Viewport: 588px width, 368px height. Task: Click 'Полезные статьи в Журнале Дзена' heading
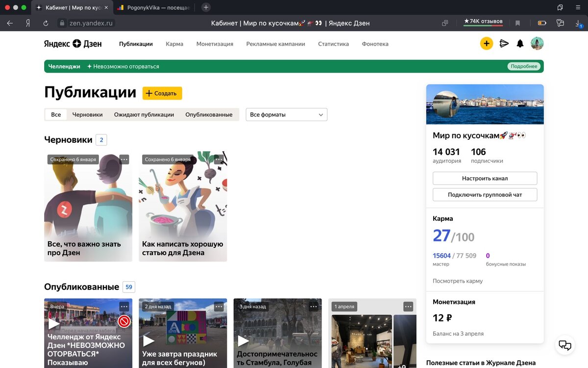pyautogui.click(x=481, y=363)
